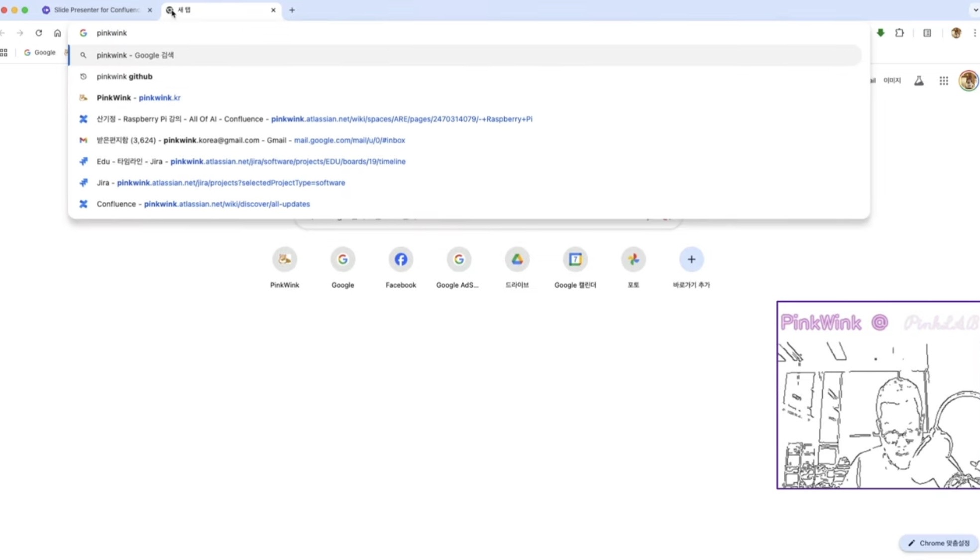This screenshot has width=980, height=560.
Task: Open the Extensions puzzle icon
Action: tap(899, 33)
